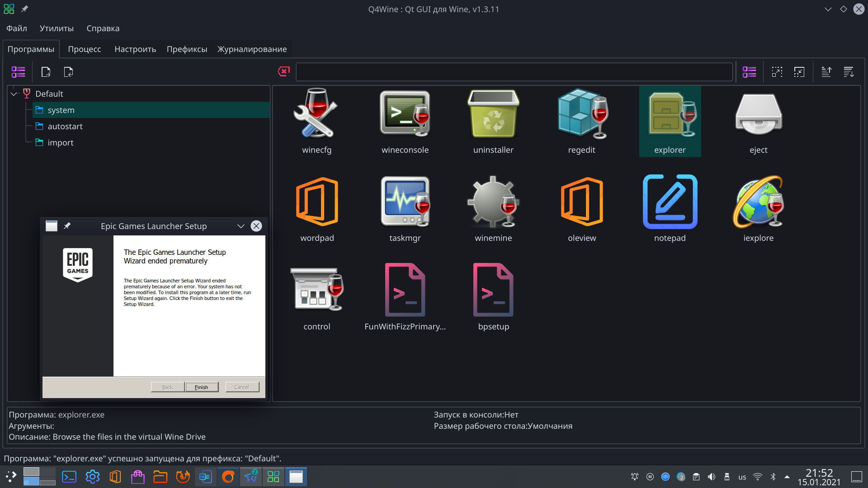Click the first document icon in the left toolbar
868x488 pixels.
click(x=46, y=71)
